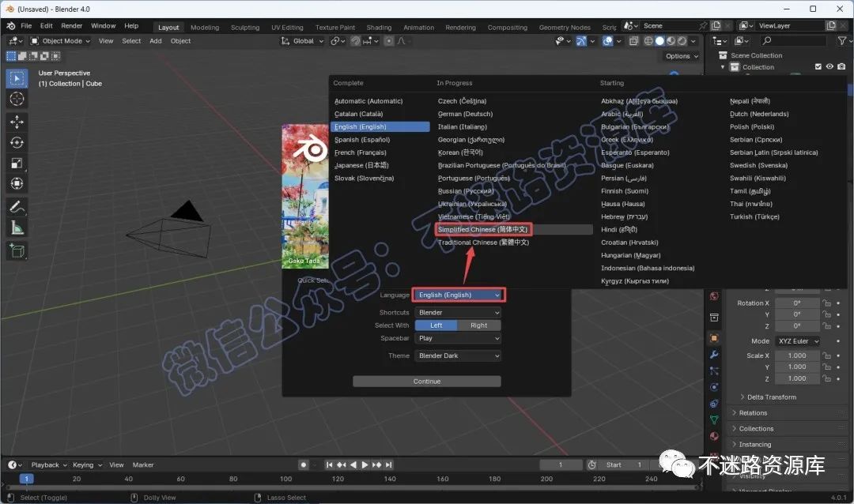This screenshot has height=504, width=854.
Task: Click the outliner filter funnel icon
Action: coord(842,41)
